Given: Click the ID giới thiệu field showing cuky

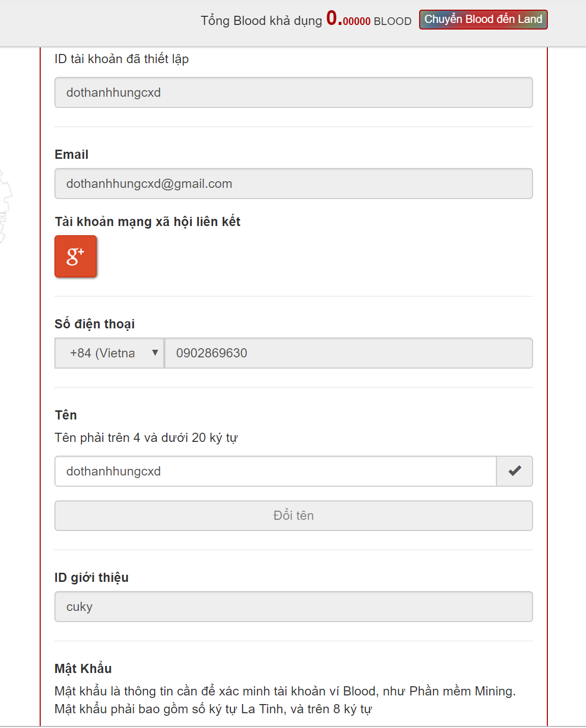Looking at the screenshot, I should tap(294, 607).
